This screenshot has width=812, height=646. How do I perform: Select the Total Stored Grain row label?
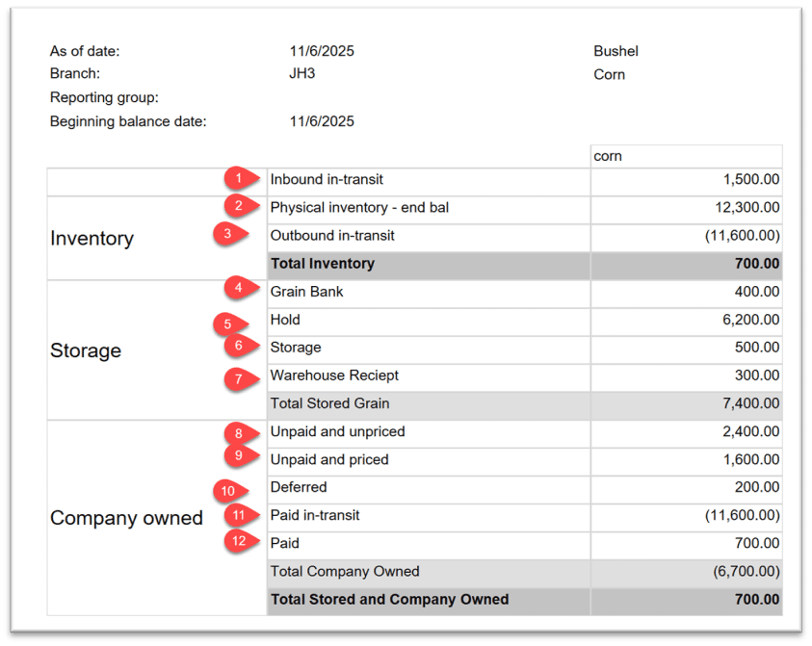click(x=329, y=403)
